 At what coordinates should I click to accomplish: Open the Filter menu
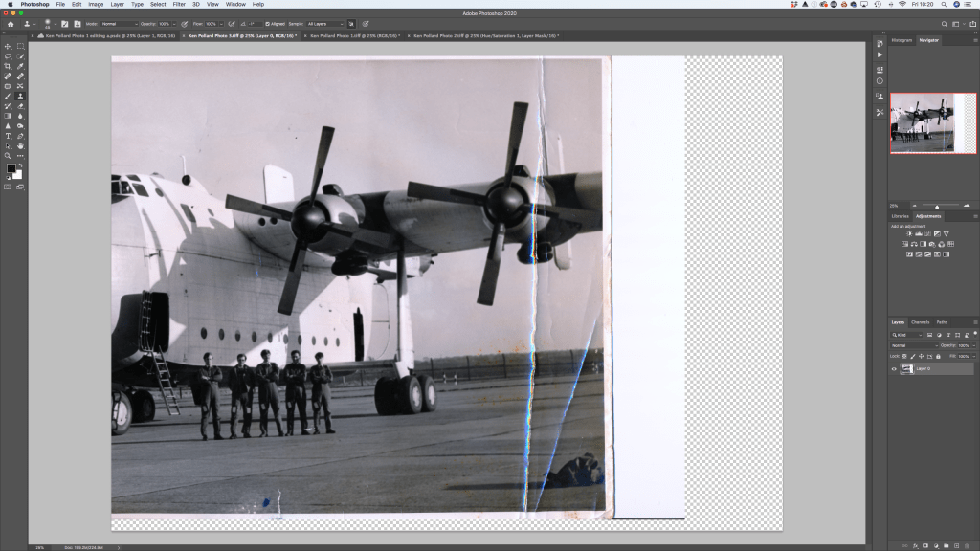coord(179,5)
